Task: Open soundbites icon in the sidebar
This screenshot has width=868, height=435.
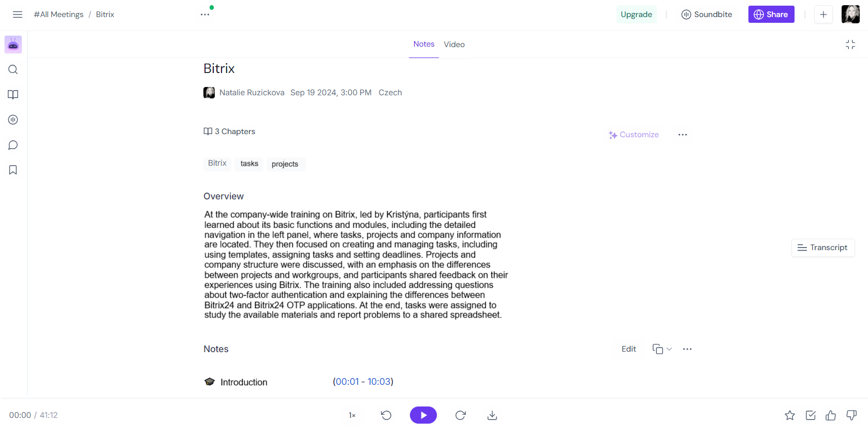Action: pyautogui.click(x=13, y=120)
